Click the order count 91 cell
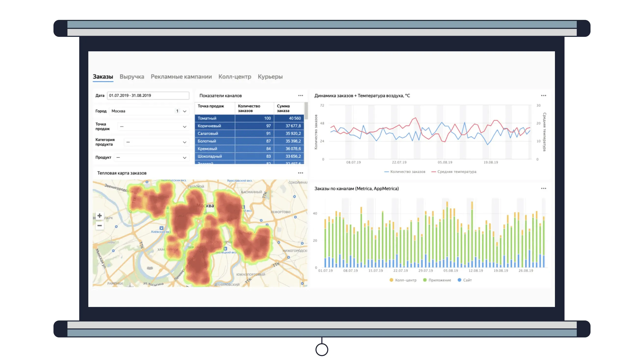The width and height of the screenshot is (644, 361). coord(254,134)
